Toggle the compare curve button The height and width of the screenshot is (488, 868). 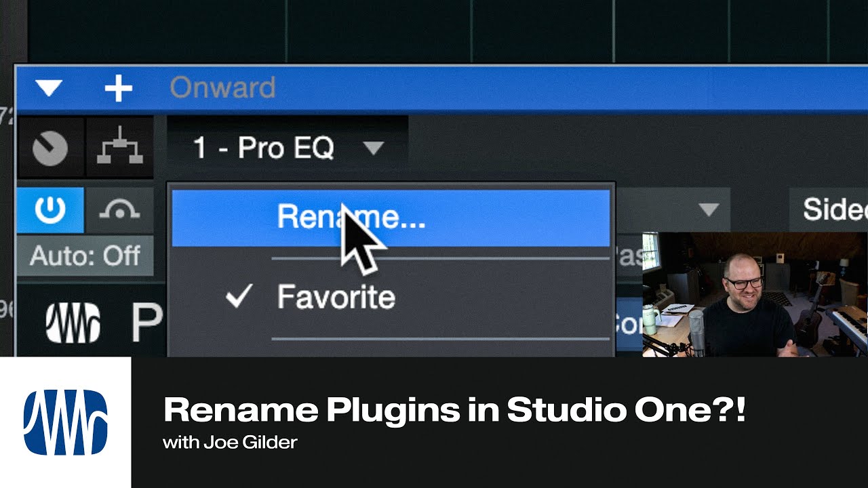tap(119, 210)
